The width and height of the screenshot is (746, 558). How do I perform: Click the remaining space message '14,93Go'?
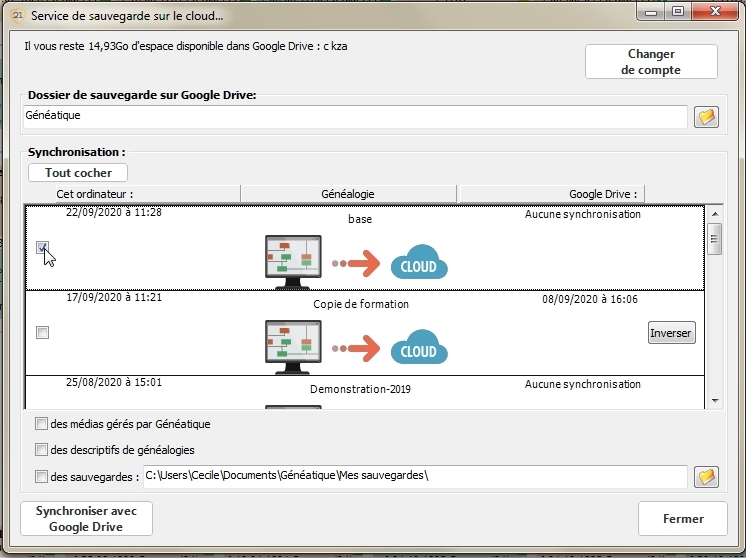pos(108,46)
